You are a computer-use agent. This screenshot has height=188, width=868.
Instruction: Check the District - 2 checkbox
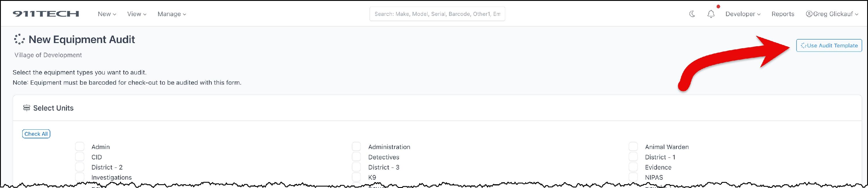click(x=80, y=167)
